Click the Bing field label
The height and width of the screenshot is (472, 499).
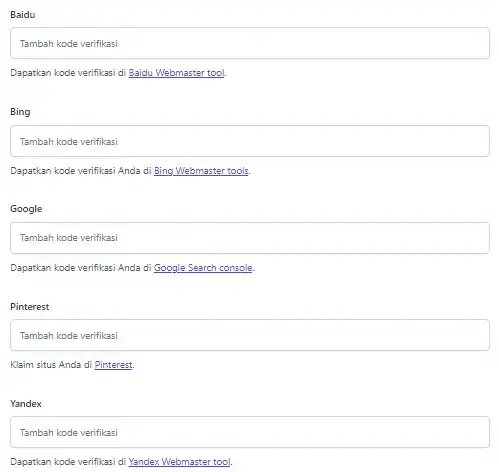pyautogui.click(x=20, y=112)
